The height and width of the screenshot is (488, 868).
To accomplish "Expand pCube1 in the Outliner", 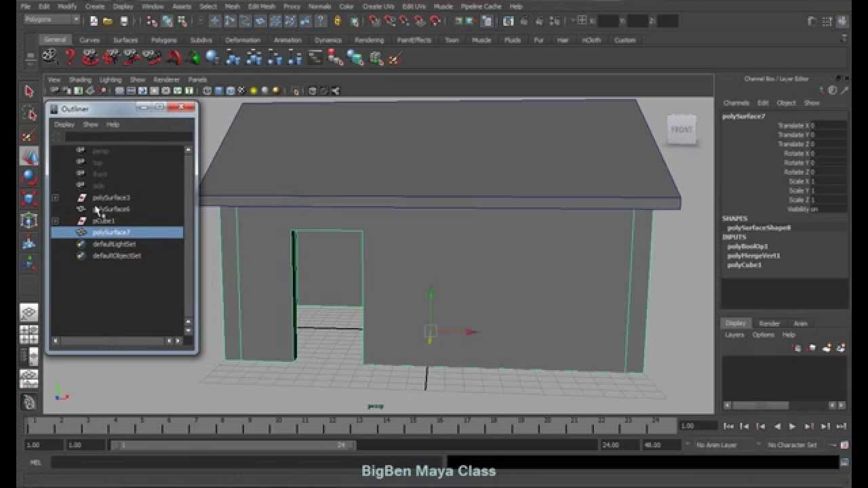I will click(x=56, y=221).
